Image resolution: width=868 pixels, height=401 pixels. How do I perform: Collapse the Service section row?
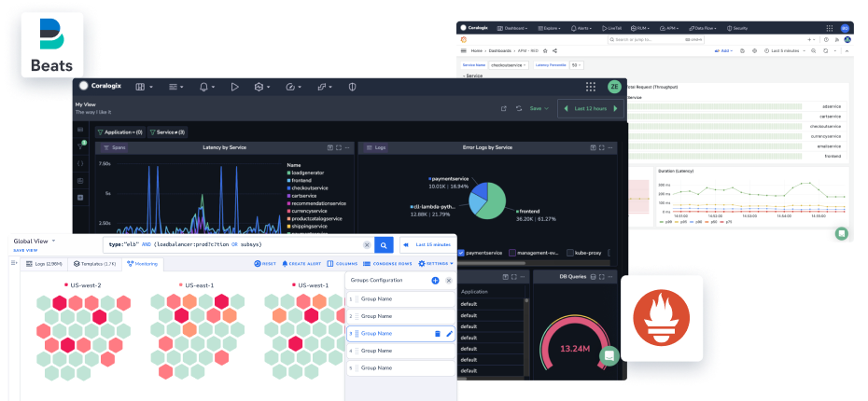click(473, 76)
